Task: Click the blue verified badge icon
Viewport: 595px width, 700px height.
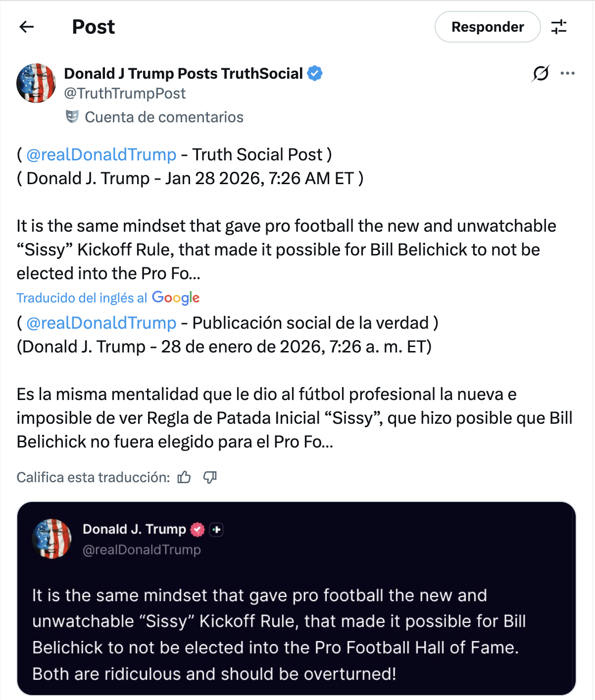Action: click(x=315, y=73)
